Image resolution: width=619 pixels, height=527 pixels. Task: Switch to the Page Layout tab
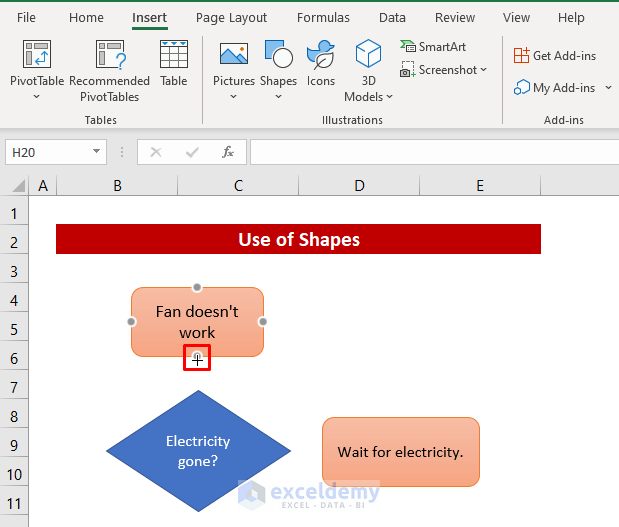click(231, 18)
